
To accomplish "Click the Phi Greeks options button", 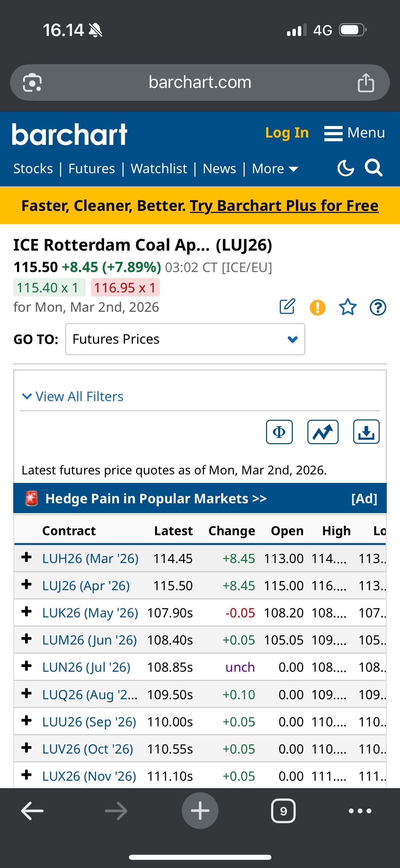I will (x=279, y=432).
